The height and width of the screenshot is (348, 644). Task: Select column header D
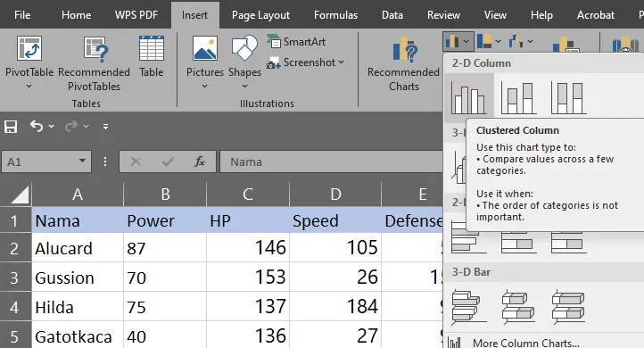pyautogui.click(x=335, y=195)
